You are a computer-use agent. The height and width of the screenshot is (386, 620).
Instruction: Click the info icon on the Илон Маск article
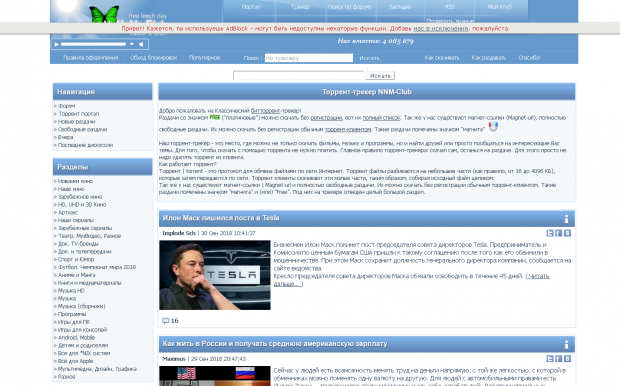566,219
